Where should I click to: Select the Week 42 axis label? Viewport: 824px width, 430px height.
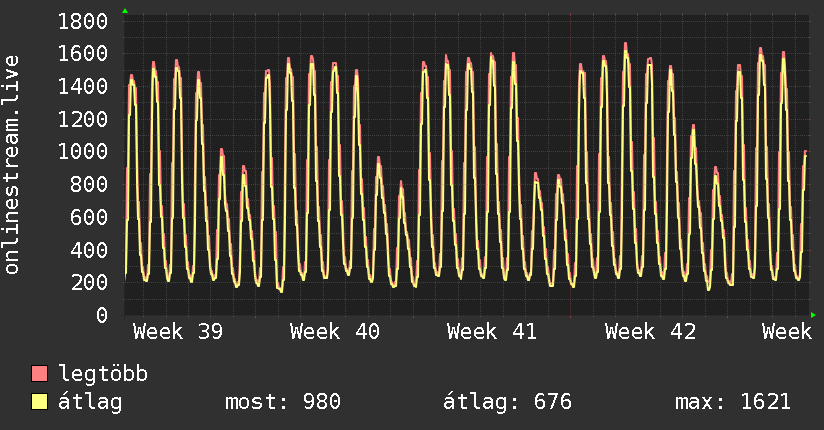(650, 332)
